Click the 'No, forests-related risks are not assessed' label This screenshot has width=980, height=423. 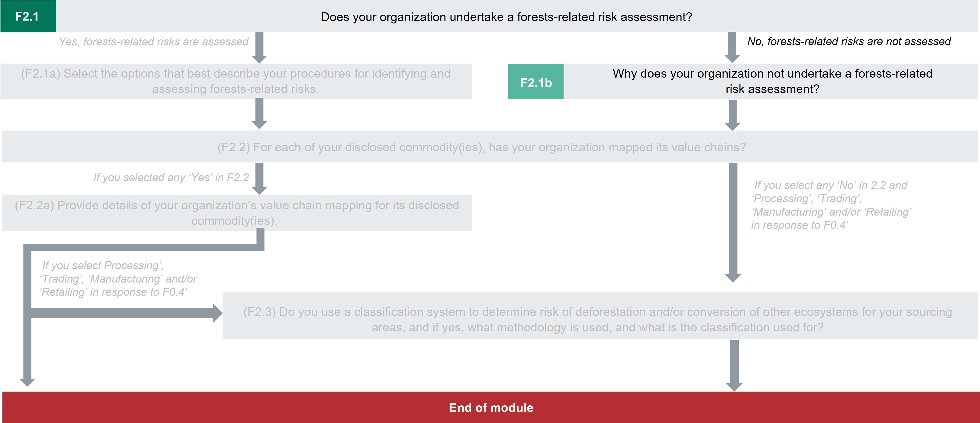click(849, 41)
